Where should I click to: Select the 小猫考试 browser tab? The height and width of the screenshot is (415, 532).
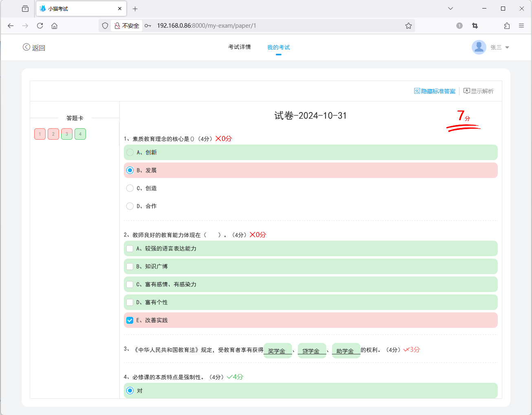point(73,8)
